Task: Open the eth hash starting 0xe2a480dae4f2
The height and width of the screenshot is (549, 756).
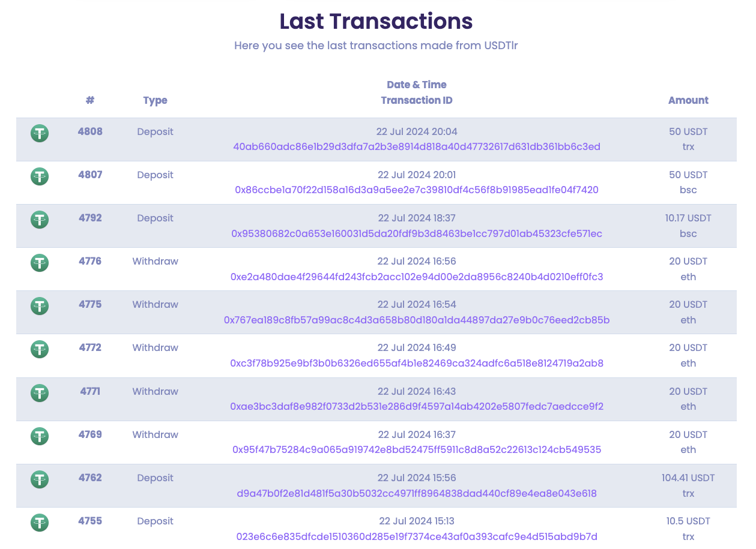Action: pos(417,277)
